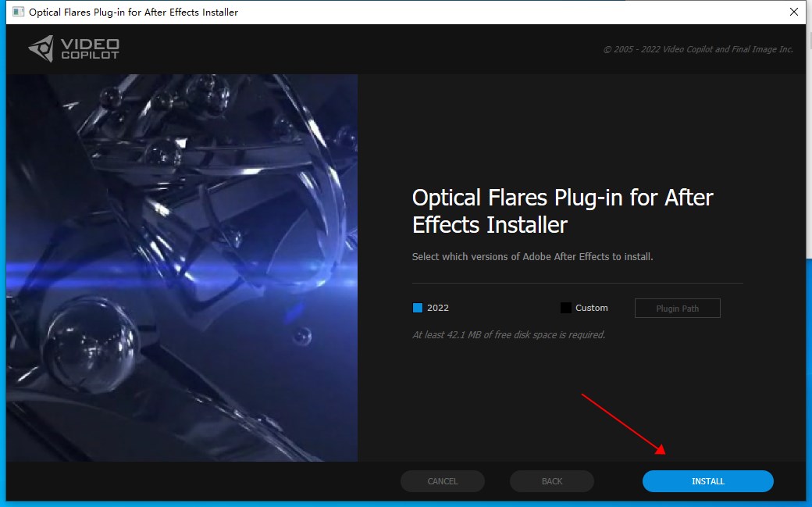The height and width of the screenshot is (507, 812).
Task: Toggle the 2022 version checkbox
Action: 418,308
